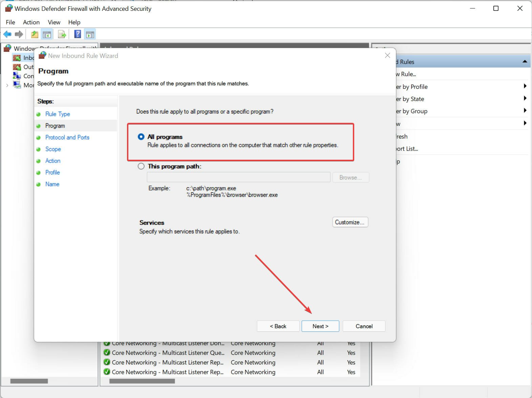The height and width of the screenshot is (398, 532).
Task: Click the firewall icon in the main title bar
Action: click(8, 8)
